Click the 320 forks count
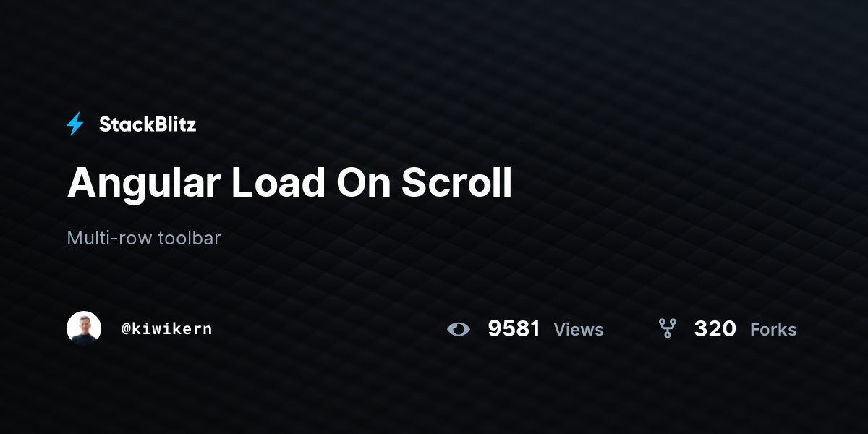 click(x=715, y=329)
